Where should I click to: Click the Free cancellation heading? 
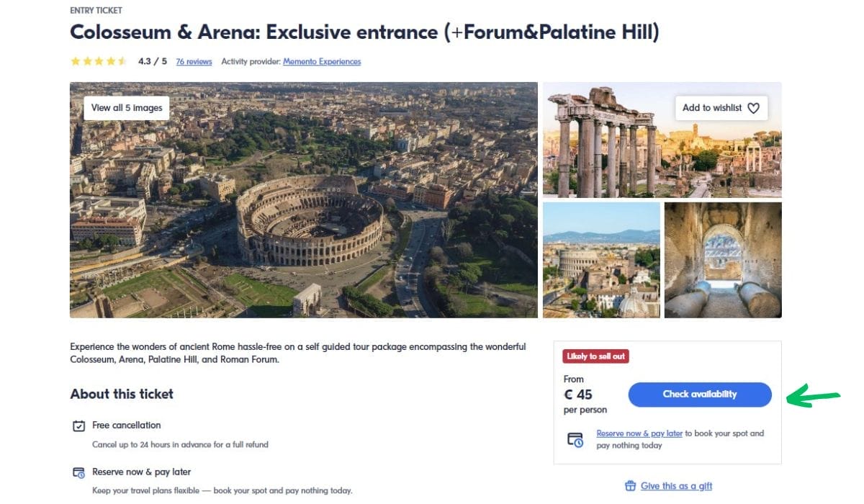point(127,426)
